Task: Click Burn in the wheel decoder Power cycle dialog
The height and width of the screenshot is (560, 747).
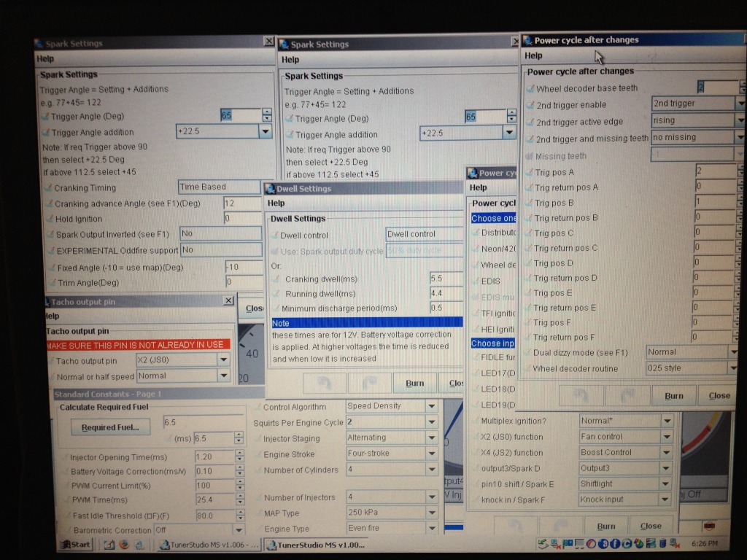Action: point(673,396)
